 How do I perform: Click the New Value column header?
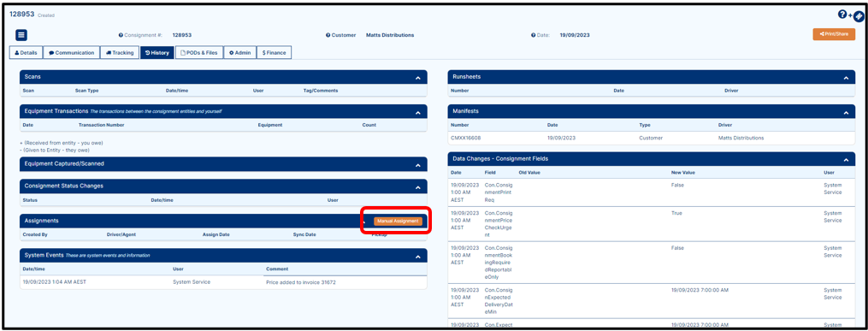pos(682,173)
